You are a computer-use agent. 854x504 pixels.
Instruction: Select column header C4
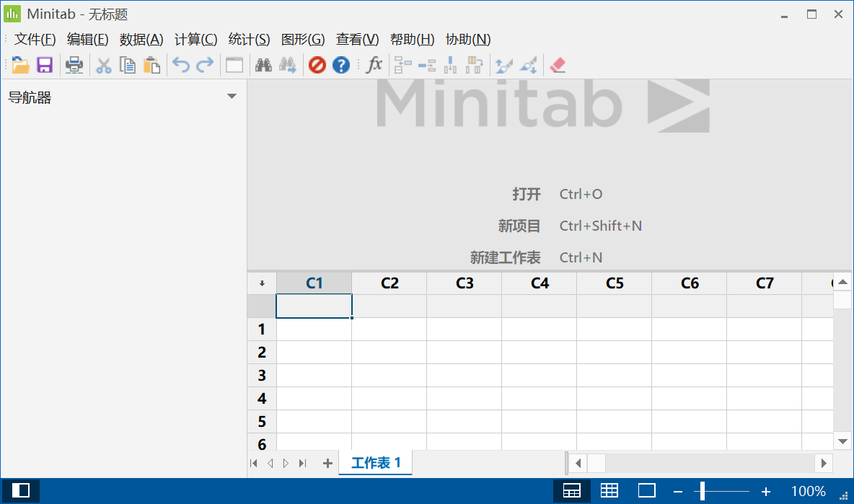(x=540, y=283)
